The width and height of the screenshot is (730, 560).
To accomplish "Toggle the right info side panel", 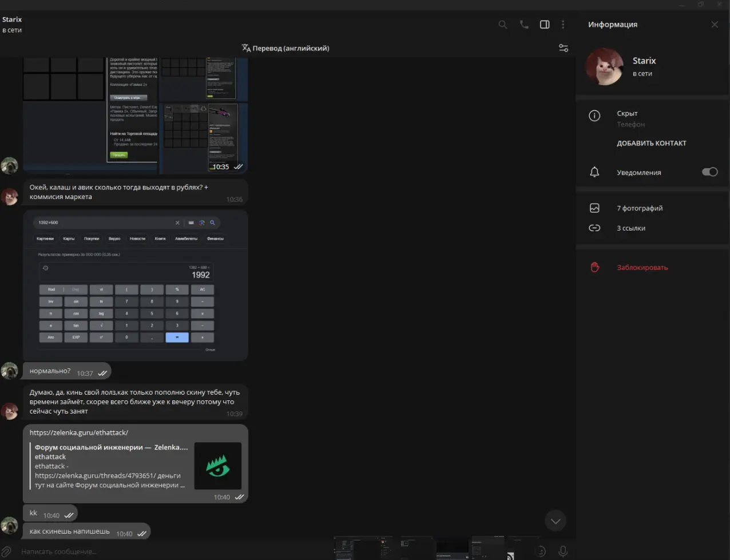I will (545, 25).
